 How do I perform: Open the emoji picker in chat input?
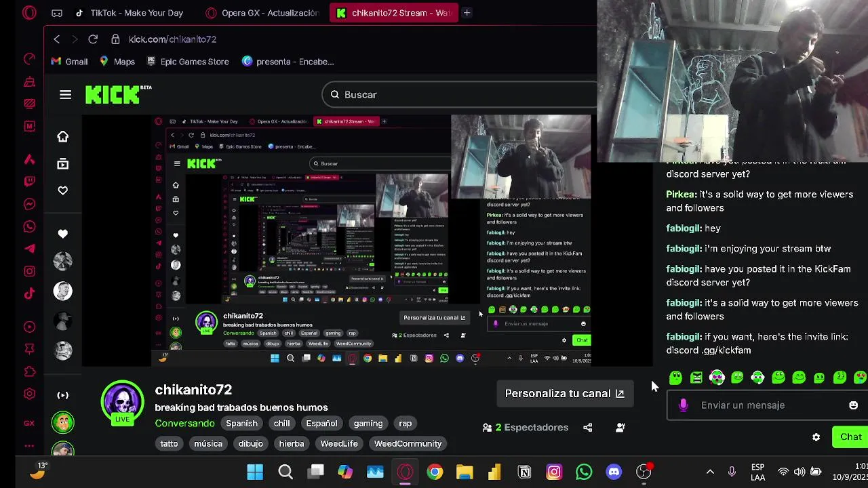[853, 405]
